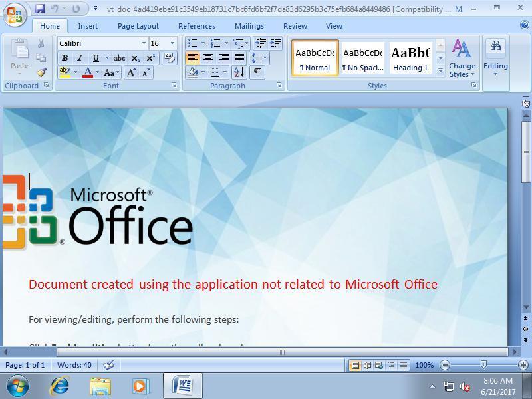Click Zoom Out minus button
532x399 pixels.
(444, 365)
